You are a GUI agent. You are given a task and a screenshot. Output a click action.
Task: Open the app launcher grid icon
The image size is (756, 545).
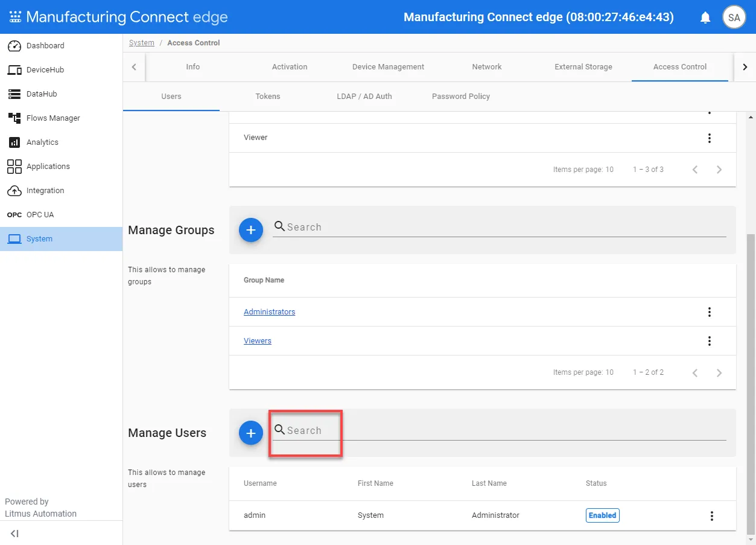tap(15, 17)
